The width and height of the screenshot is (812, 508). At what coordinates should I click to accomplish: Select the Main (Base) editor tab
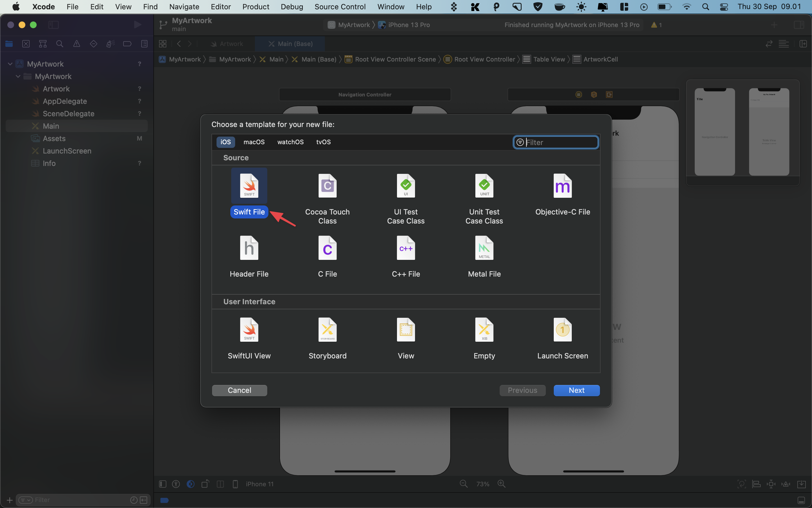coord(290,44)
